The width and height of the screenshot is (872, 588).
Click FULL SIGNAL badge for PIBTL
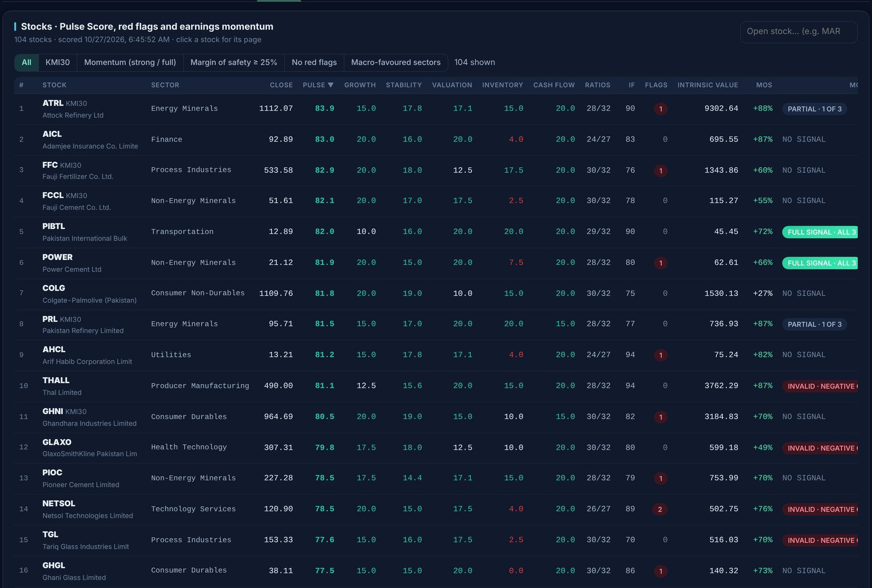[820, 232]
